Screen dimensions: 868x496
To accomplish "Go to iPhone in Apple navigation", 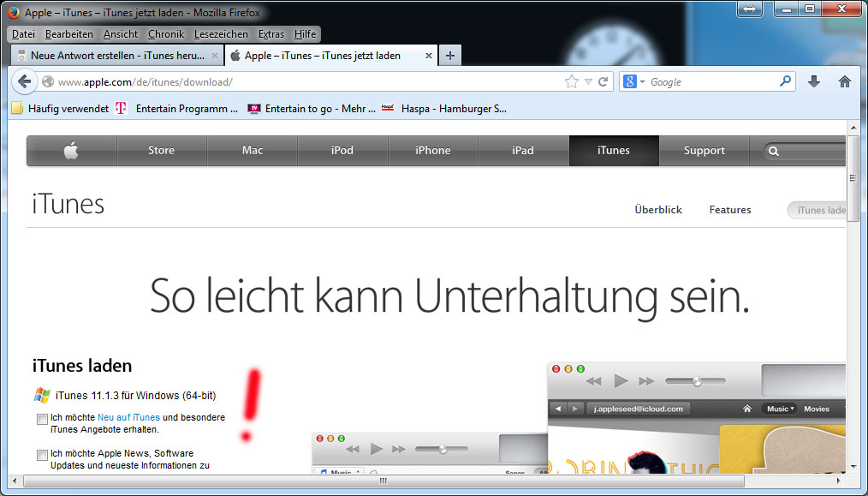I will (x=433, y=150).
